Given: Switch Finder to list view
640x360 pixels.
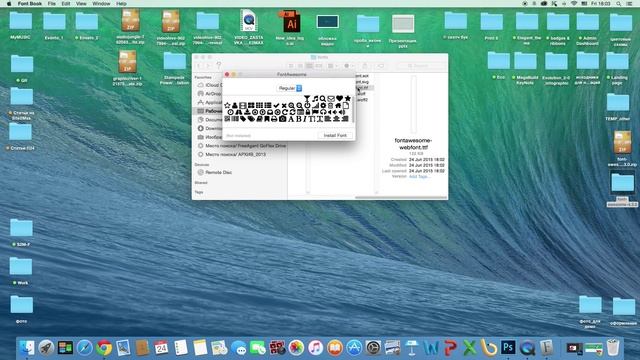Looking at the screenshot, I should [300, 66].
